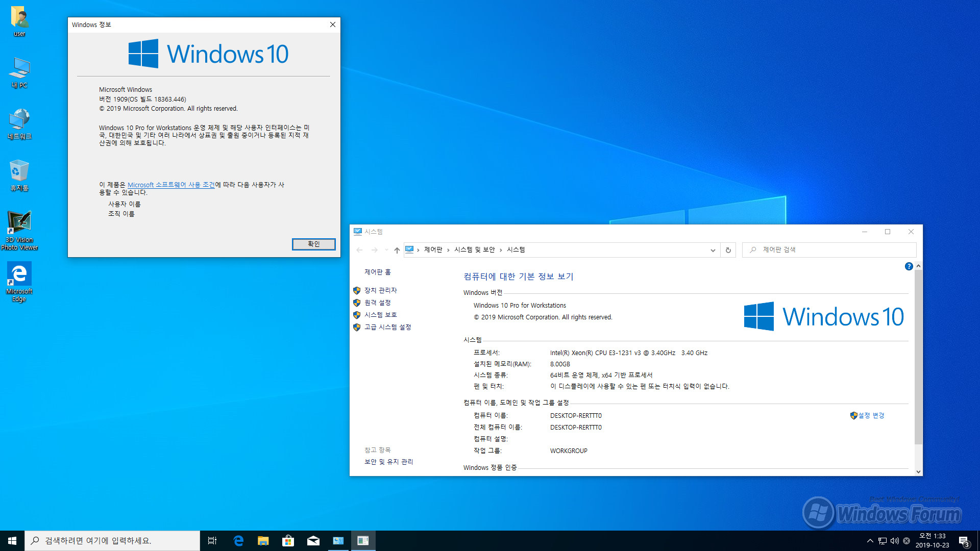Screen dimensions: 980x551
Task: Click the up-one-level arrow
Action: (397, 250)
